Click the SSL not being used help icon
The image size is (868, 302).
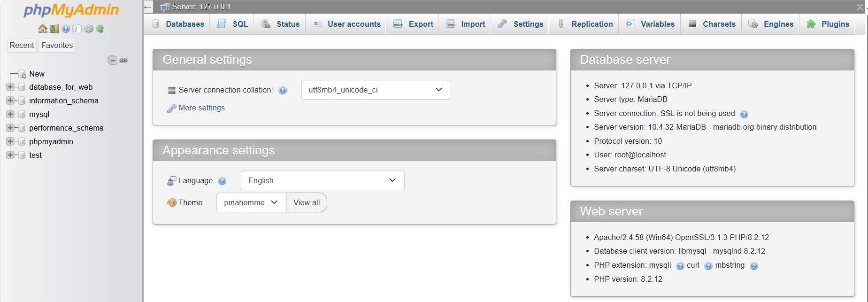tap(744, 114)
